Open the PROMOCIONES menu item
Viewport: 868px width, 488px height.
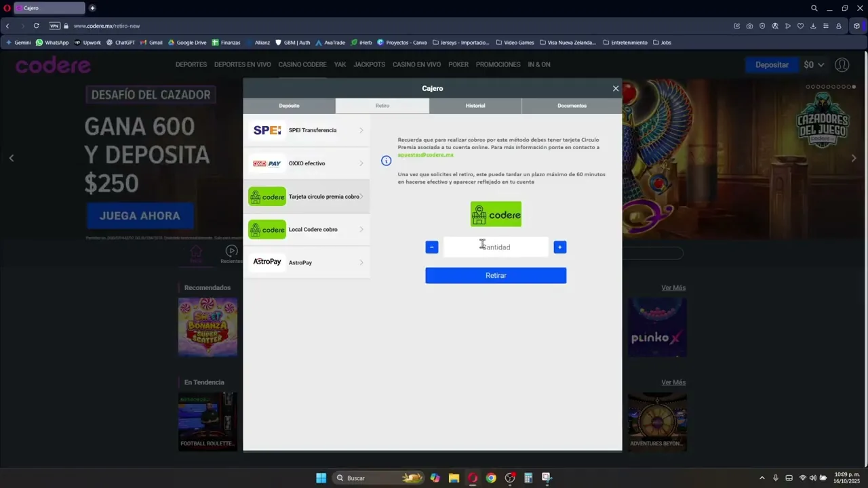[498, 64]
